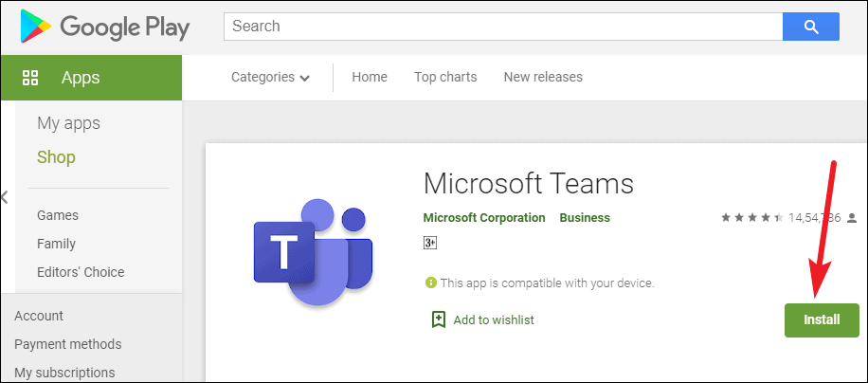
Task: Click the reviewers person icon
Action: click(x=852, y=217)
